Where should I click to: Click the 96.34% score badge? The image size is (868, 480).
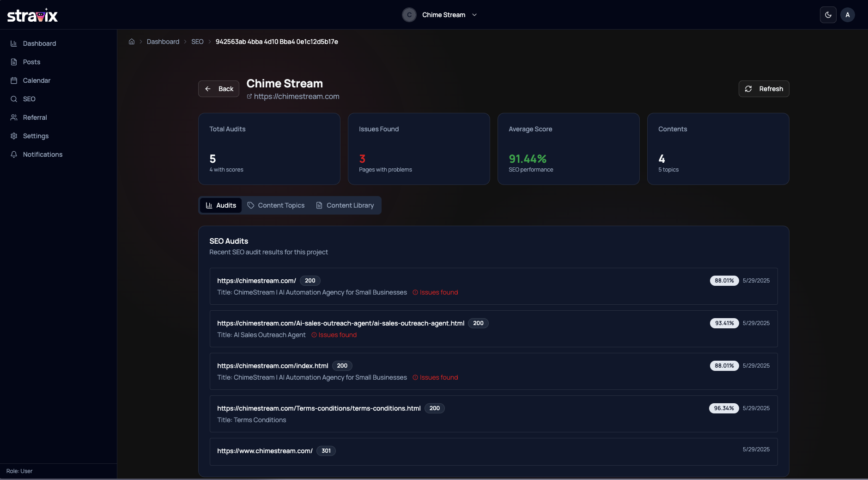[x=724, y=408]
